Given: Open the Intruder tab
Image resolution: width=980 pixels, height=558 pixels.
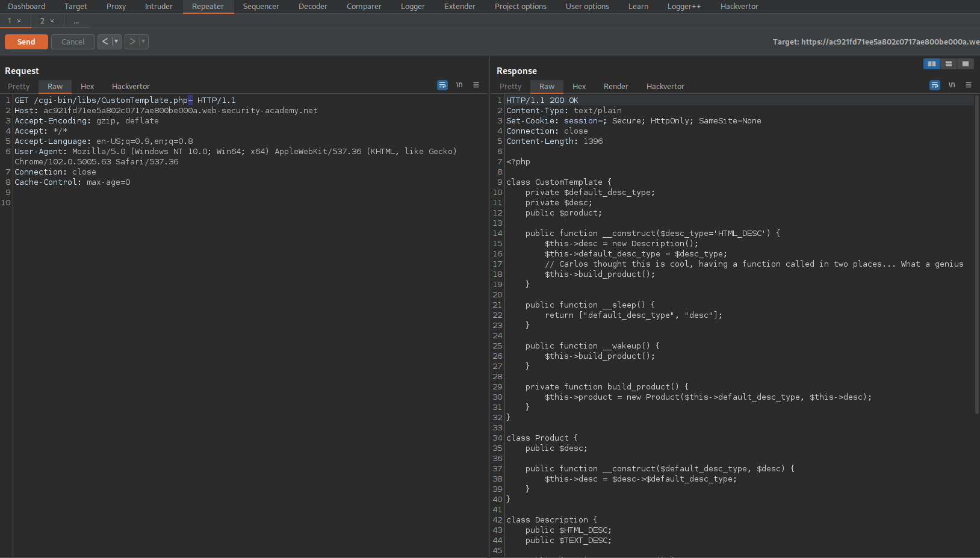Looking at the screenshot, I should click(159, 7).
